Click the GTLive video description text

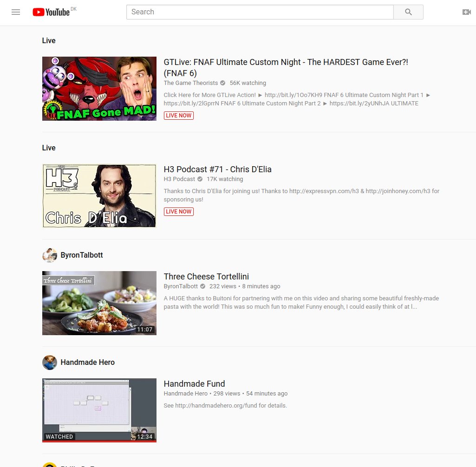297,99
